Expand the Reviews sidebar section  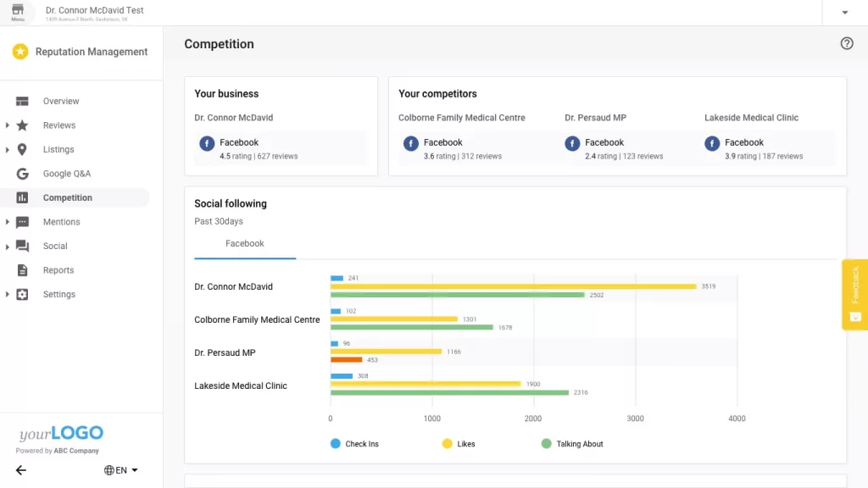8,125
